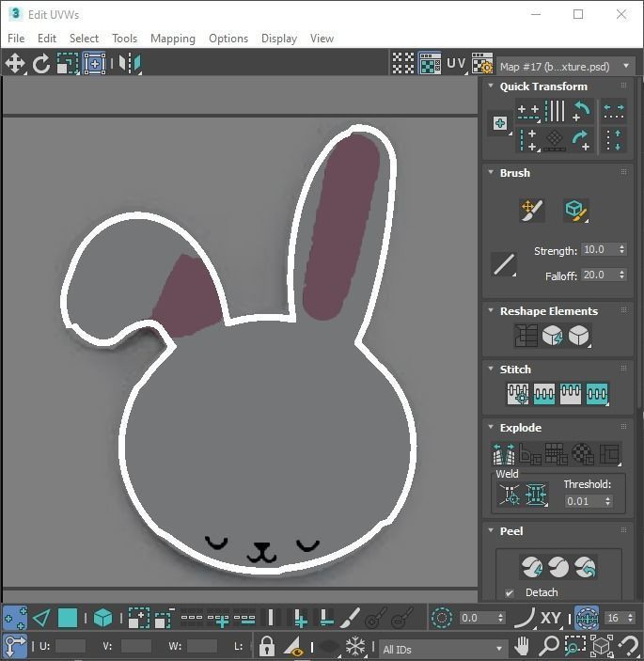This screenshot has height=661, width=644.
Task: Click Space Vertically icon
Action: [614, 140]
